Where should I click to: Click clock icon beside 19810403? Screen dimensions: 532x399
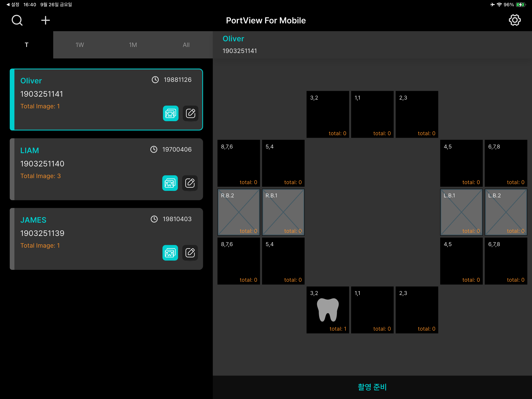154,219
